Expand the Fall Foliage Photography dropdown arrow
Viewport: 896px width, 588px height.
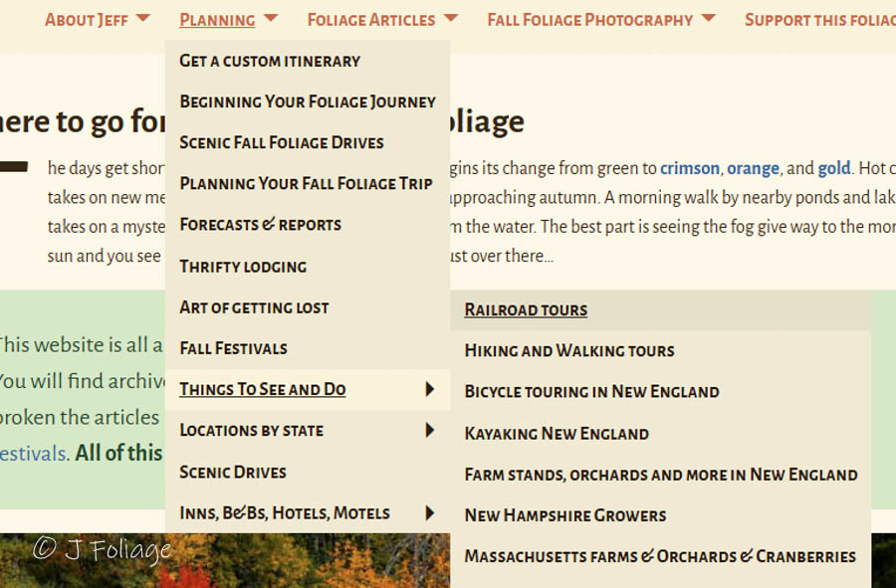coord(708,18)
